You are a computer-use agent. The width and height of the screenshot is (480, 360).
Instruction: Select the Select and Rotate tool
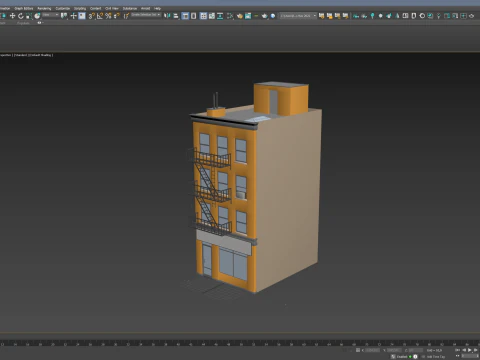pos(21,16)
